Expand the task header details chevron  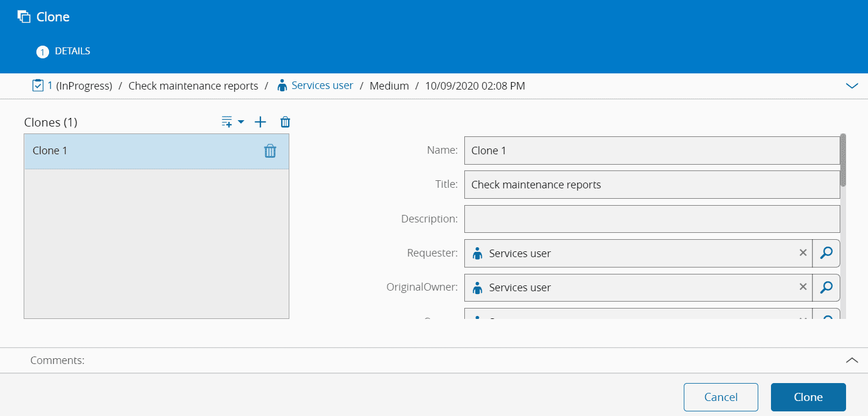852,86
